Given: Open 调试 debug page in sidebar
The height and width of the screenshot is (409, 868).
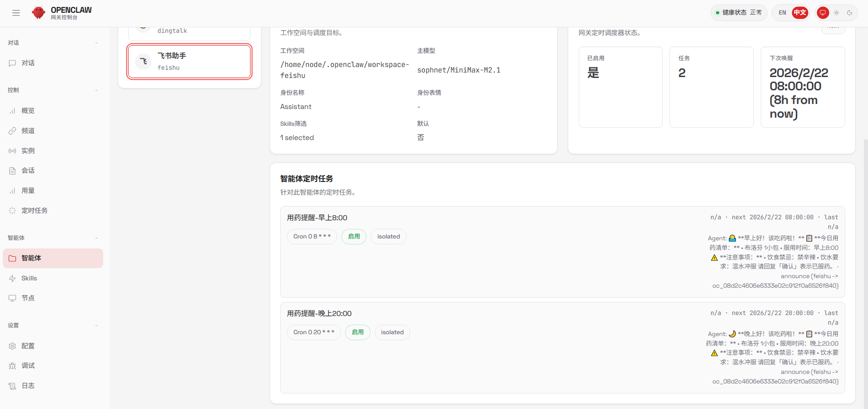Looking at the screenshot, I should 28,366.
